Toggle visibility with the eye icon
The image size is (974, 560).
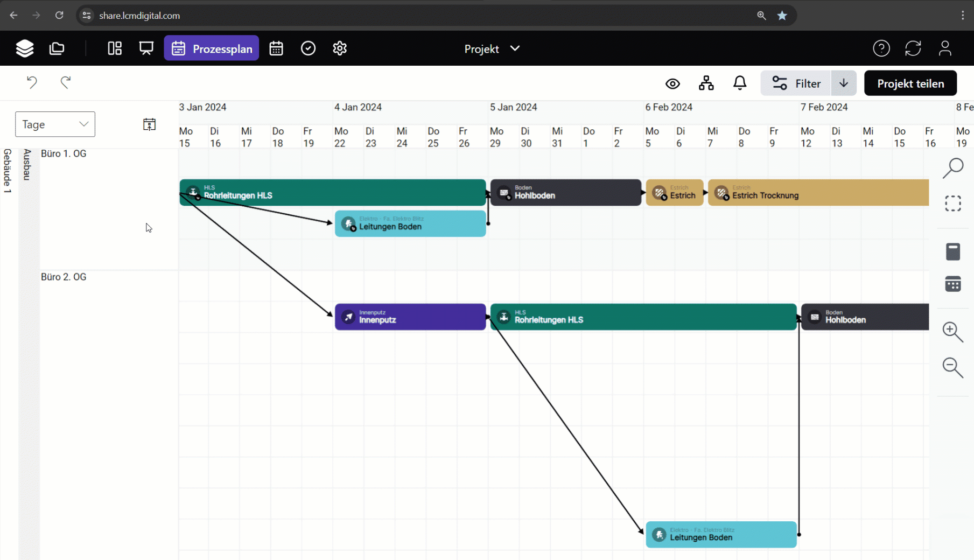click(x=672, y=83)
